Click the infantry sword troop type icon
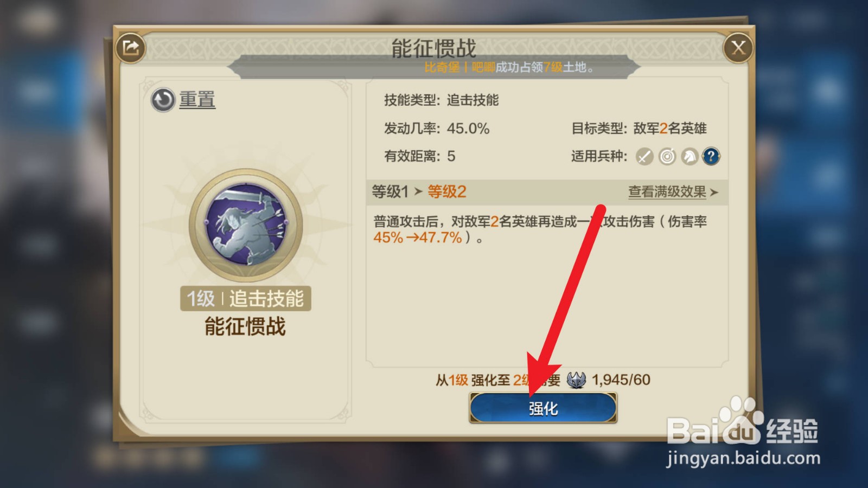Image resolution: width=868 pixels, height=488 pixels. tap(644, 157)
